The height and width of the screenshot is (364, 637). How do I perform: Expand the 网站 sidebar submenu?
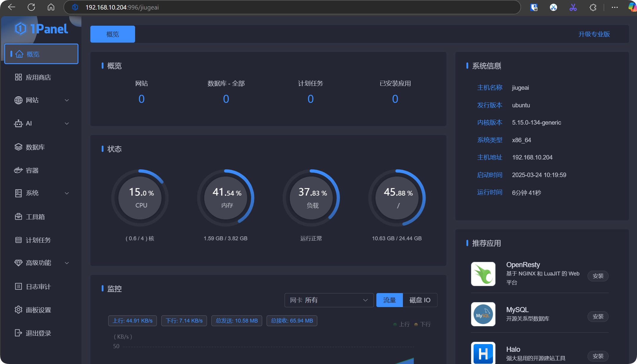[x=67, y=100]
